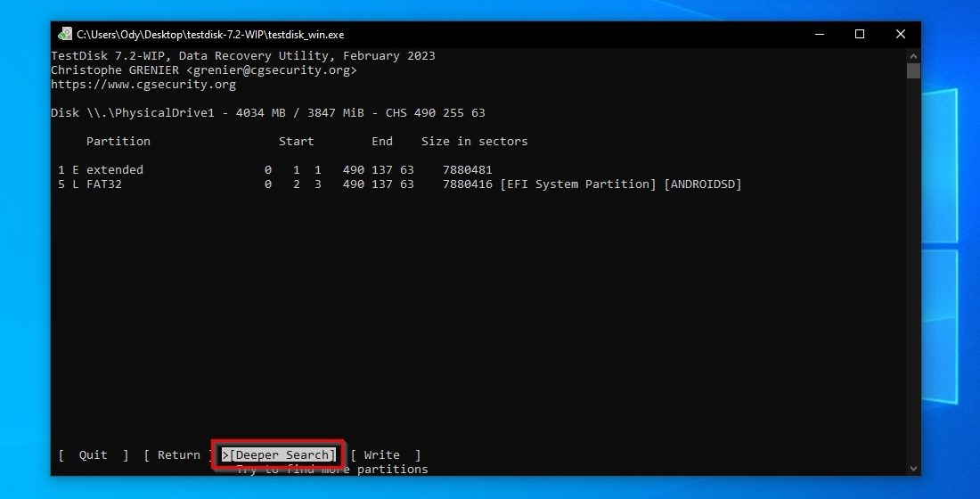
Task: Click the https://www.cgsecurity.org URL text
Action: point(143,85)
